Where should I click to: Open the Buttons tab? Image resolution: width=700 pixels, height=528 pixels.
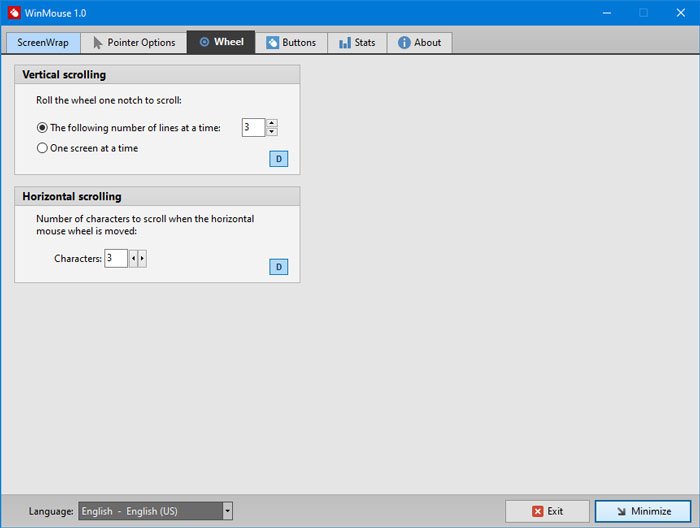pyautogui.click(x=291, y=43)
